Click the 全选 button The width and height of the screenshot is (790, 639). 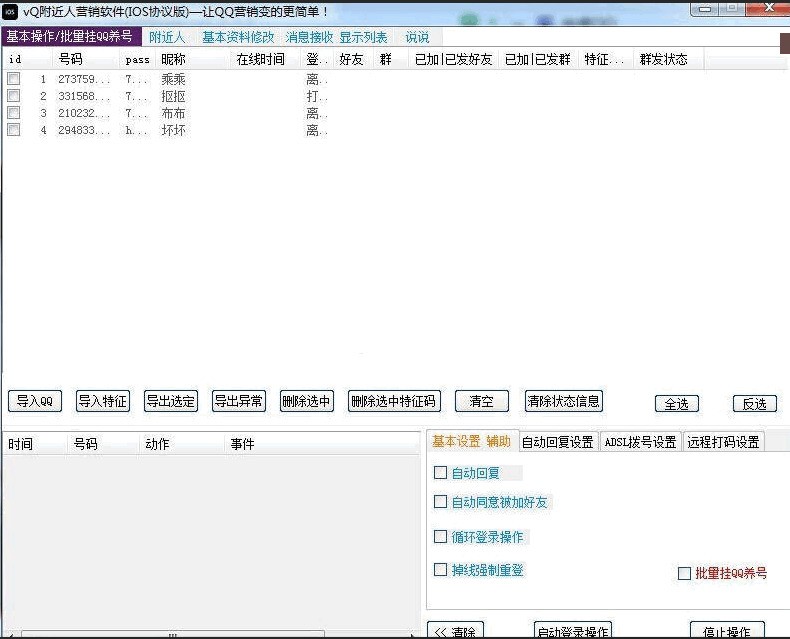pyautogui.click(x=677, y=404)
